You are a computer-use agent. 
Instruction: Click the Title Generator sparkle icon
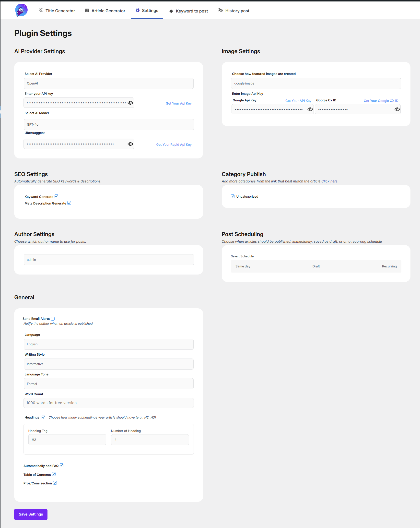click(41, 10)
